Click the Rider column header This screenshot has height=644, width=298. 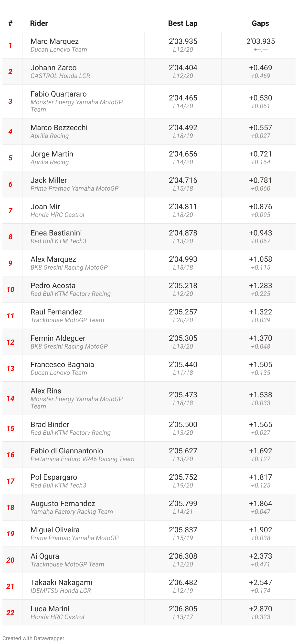tap(39, 23)
